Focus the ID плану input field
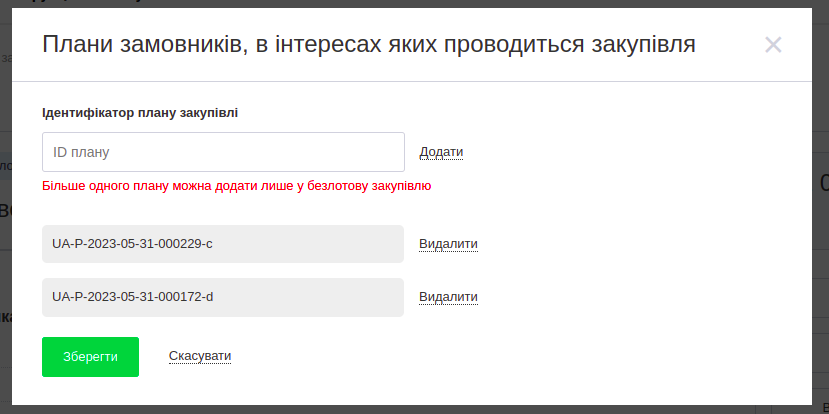Image resolution: width=829 pixels, height=414 pixels. click(x=223, y=152)
